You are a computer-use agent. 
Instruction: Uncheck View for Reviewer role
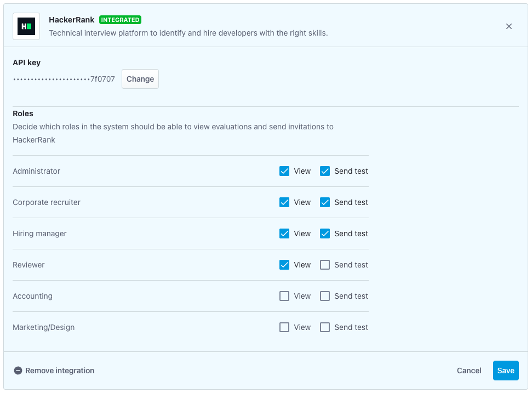(x=284, y=265)
